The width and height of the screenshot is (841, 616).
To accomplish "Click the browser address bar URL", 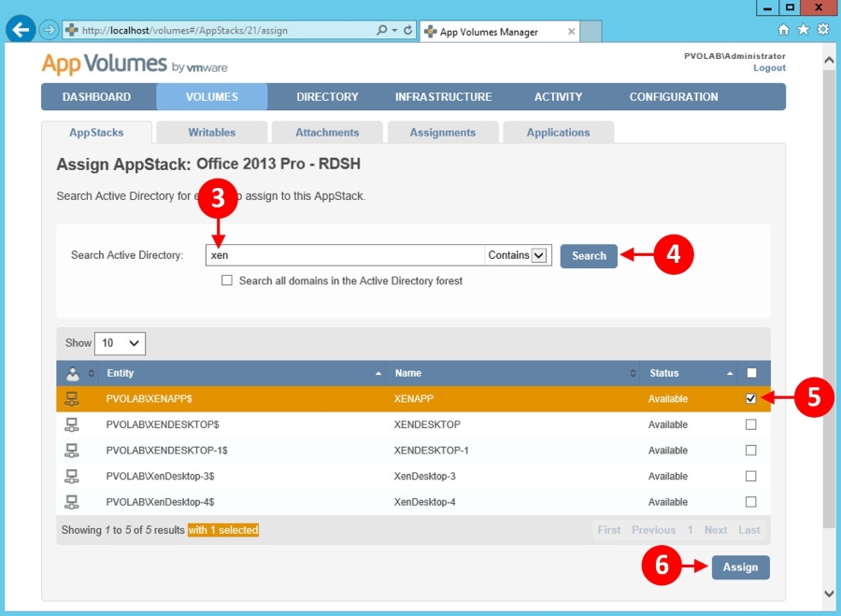I will (185, 31).
